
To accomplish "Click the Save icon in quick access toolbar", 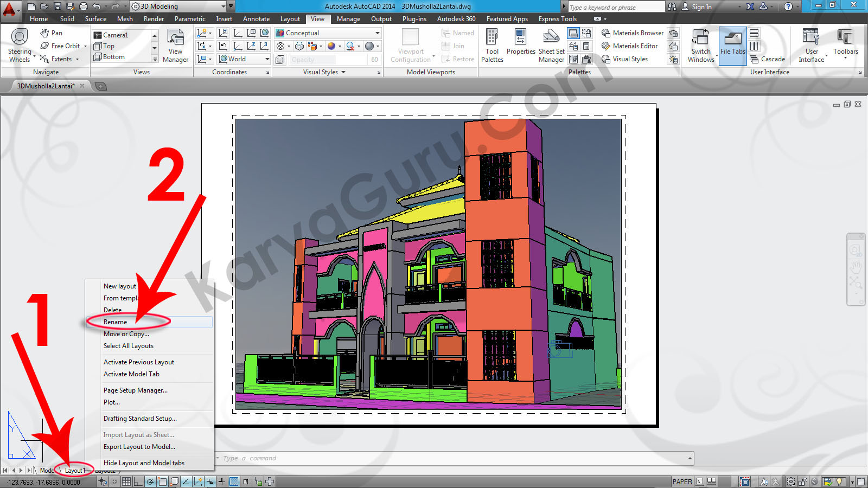I will tap(58, 7).
